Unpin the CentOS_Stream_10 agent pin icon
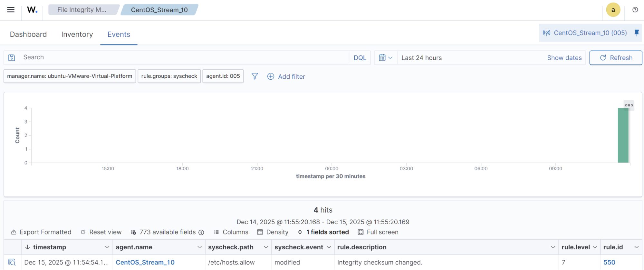Image resolution: width=644 pixels, height=270 pixels. pyautogui.click(x=637, y=33)
